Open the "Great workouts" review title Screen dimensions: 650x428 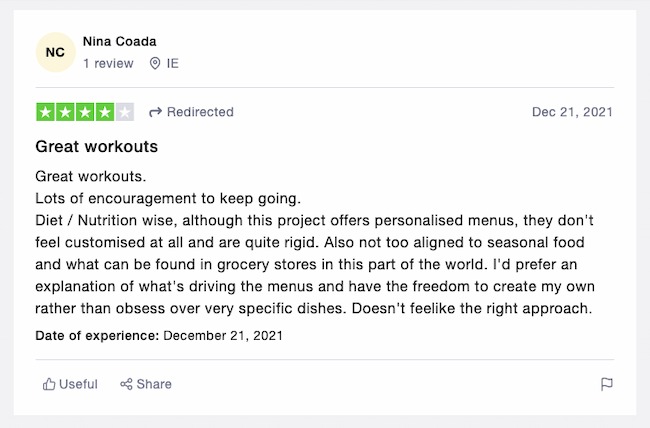[x=96, y=147]
